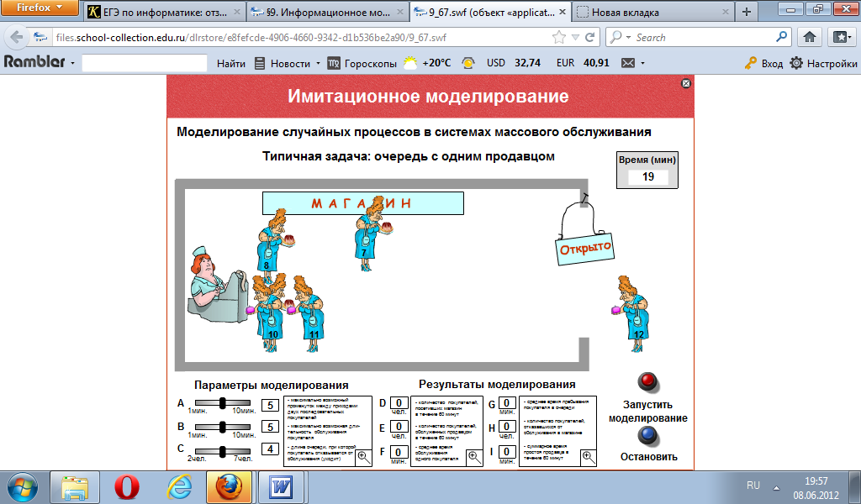Click the Открыто sign
861x504 pixels.
click(585, 249)
